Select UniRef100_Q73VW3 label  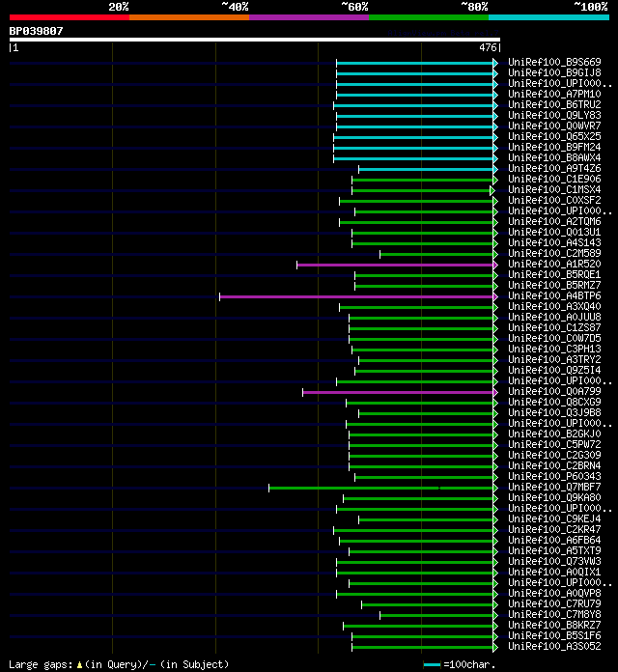coord(554,561)
